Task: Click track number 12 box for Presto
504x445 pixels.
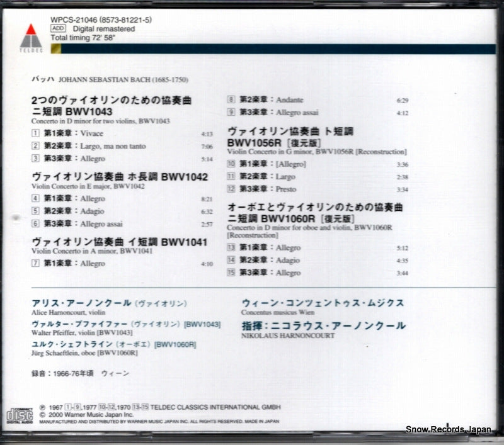Action: (231, 189)
